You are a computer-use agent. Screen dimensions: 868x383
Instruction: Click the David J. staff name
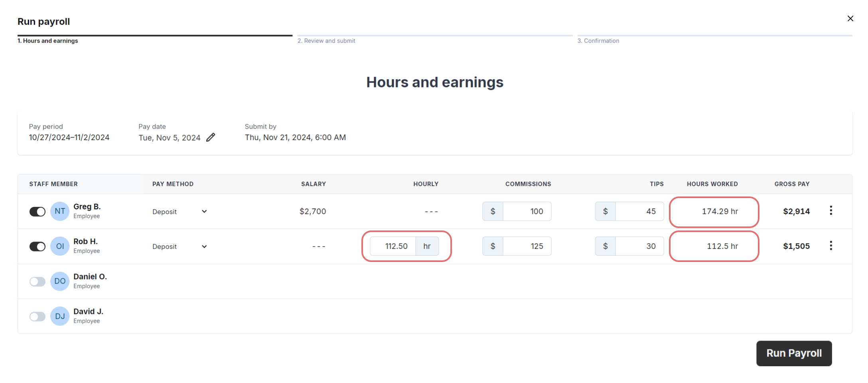tap(88, 311)
